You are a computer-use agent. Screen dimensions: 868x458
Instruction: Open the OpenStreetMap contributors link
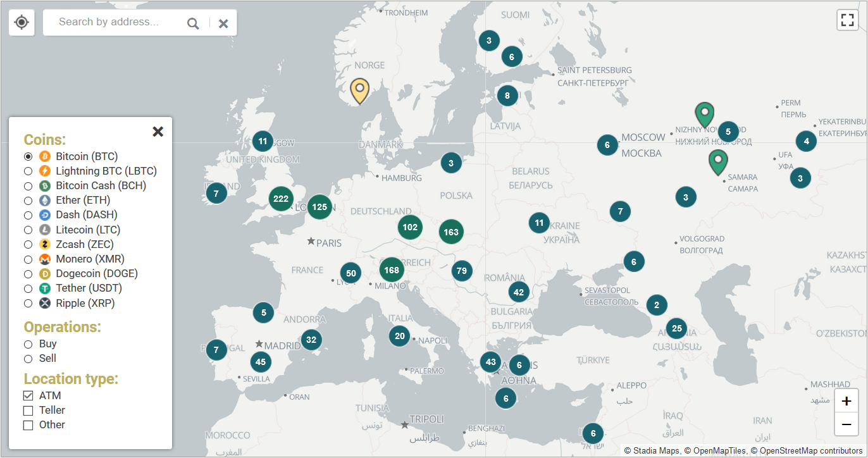[x=807, y=450]
